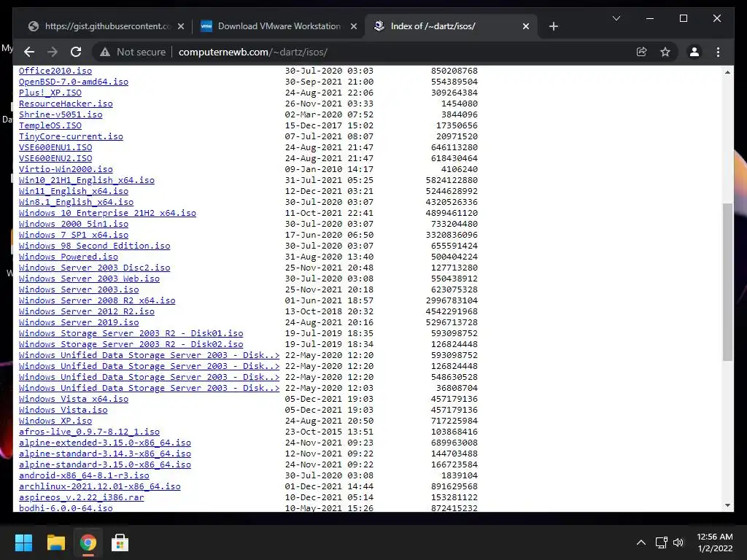Open the Win8.1_English_x64.iso link
This screenshot has height=560, width=747.
pos(76,203)
